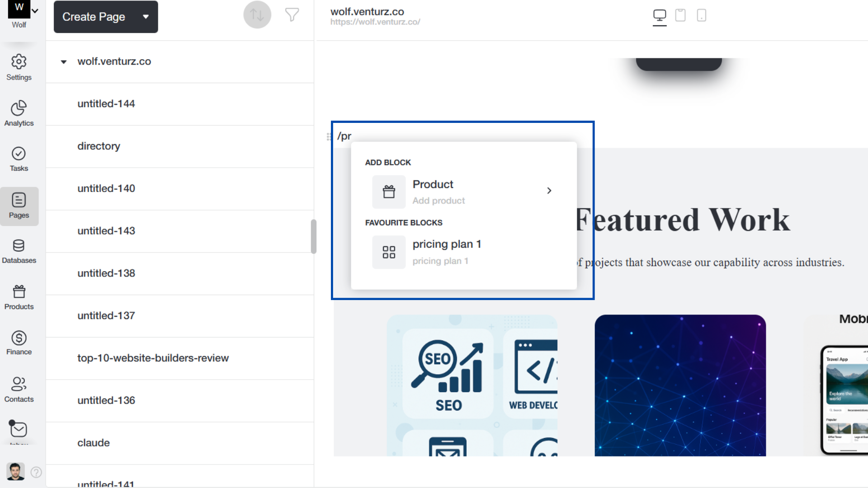Click the sort pages button

coord(257,15)
